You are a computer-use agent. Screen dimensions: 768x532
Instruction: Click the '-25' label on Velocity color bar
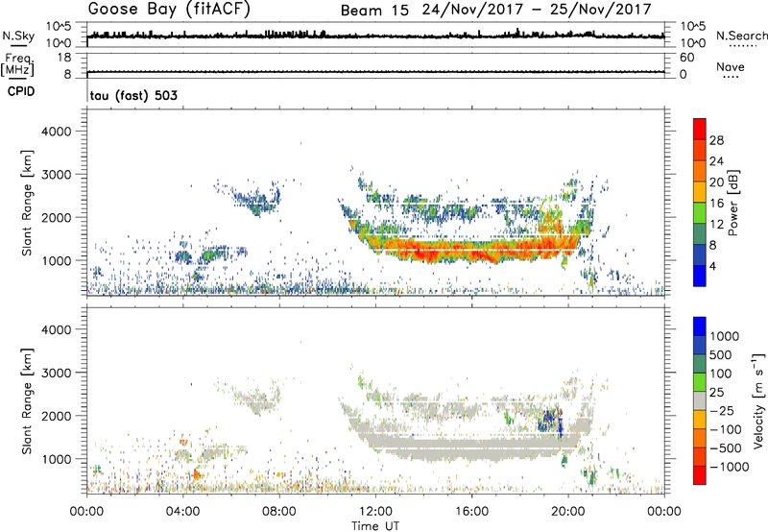pos(724,411)
